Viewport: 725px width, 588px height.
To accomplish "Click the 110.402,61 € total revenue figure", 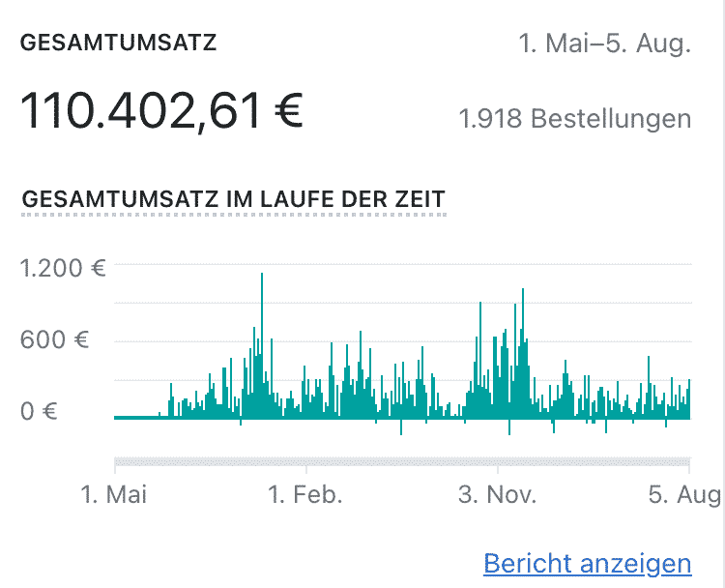I will coord(161,110).
